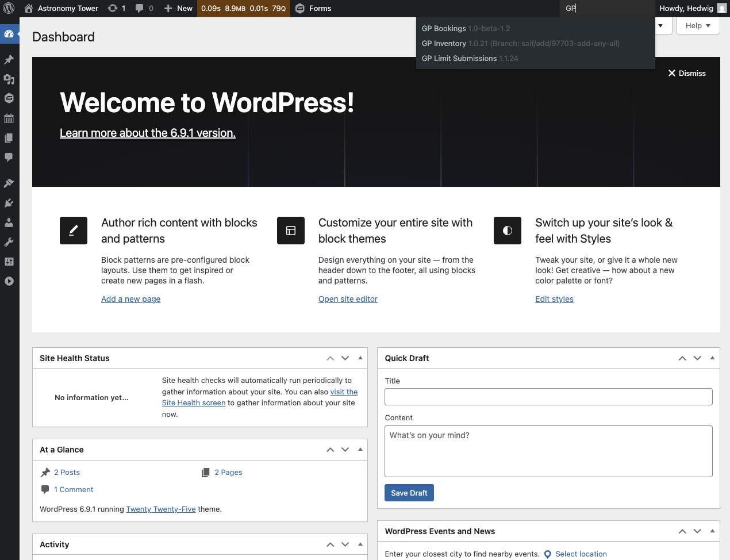The width and height of the screenshot is (730, 560).
Task: Open the Forms admin bar menu
Action: click(x=313, y=8)
